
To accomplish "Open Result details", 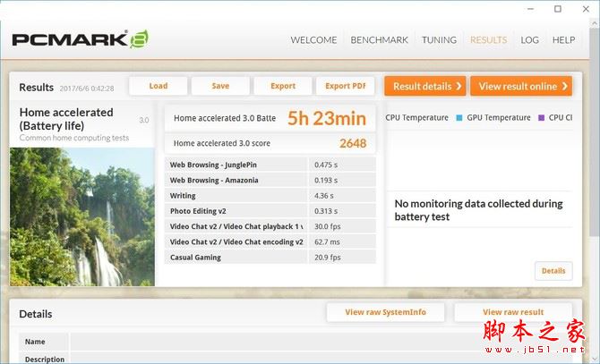I will click(425, 86).
